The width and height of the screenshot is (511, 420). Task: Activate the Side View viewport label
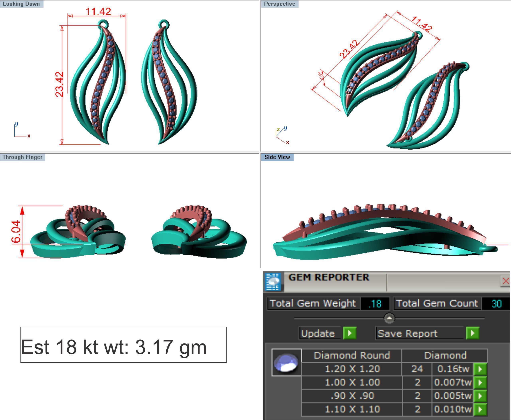277,157
